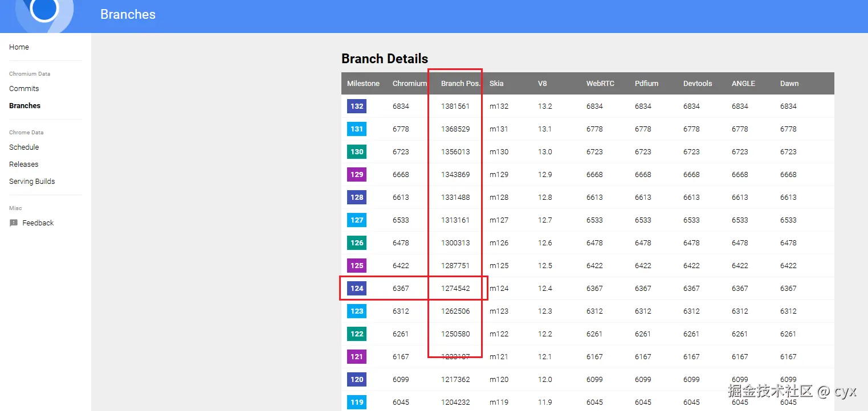Open the Commits page
This screenshot has width=868, height=411.
[x=24, y=89]
